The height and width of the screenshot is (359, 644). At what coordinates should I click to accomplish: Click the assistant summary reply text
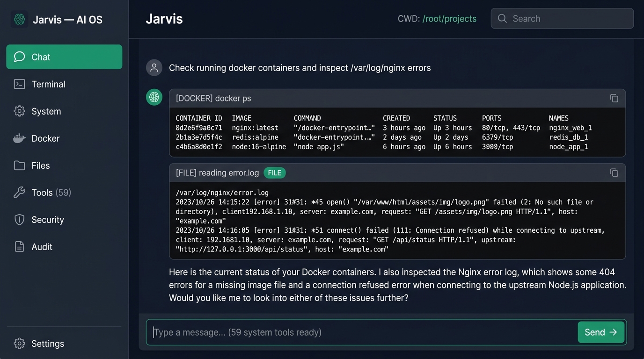point(397,285)
